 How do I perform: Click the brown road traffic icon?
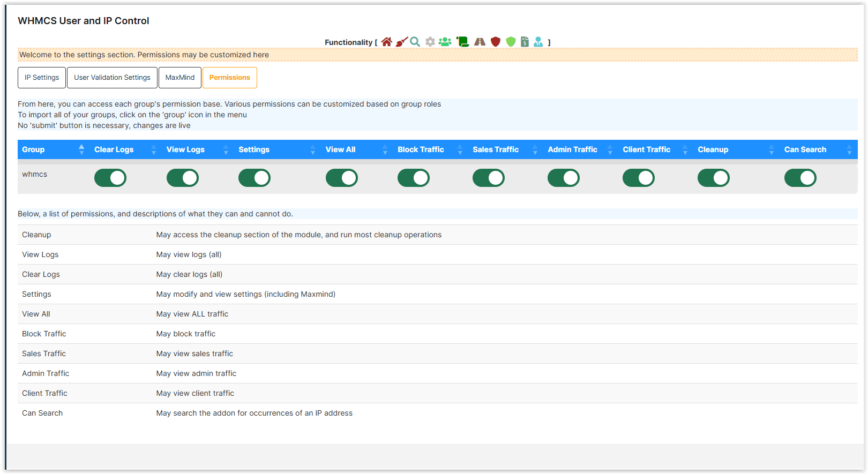480,42
